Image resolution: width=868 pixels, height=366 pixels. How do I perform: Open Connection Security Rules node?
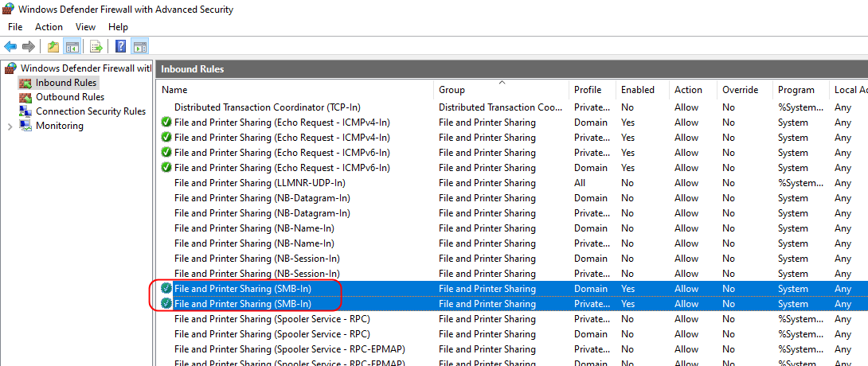click(x=90, y=111)
